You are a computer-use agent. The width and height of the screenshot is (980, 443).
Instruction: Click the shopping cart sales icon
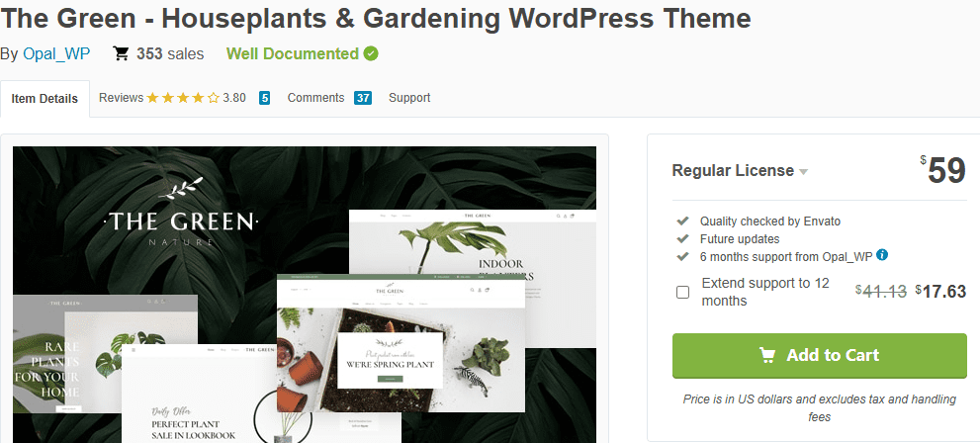pos(121,53)
